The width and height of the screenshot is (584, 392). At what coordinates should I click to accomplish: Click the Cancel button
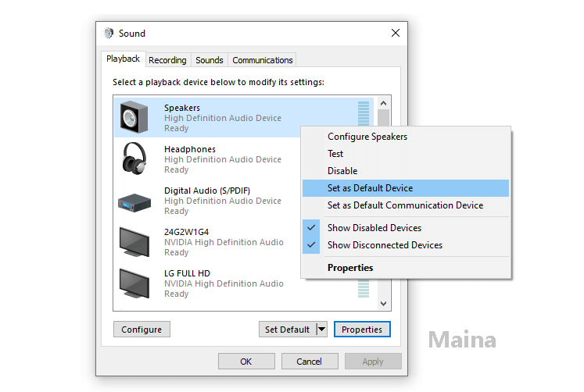point(310,361)
